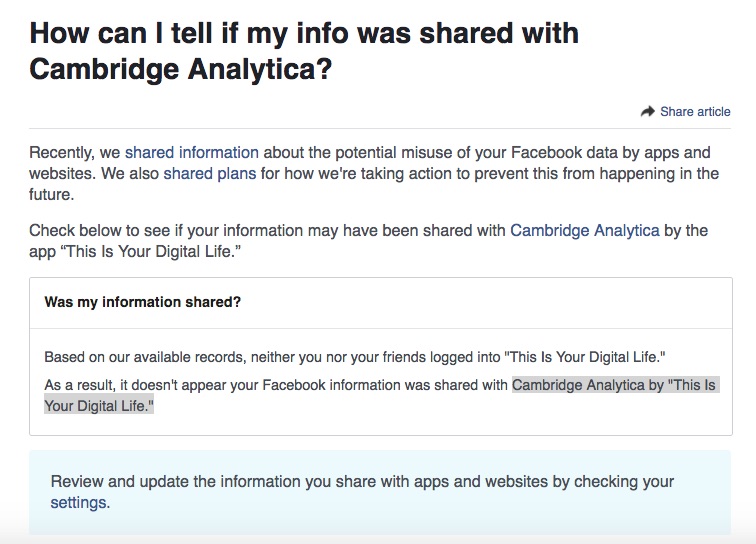This screenshot has width=756, height=544.
Task: Click the 'As a result, it doesn't appear' text
Action: [x=277, y=385]
